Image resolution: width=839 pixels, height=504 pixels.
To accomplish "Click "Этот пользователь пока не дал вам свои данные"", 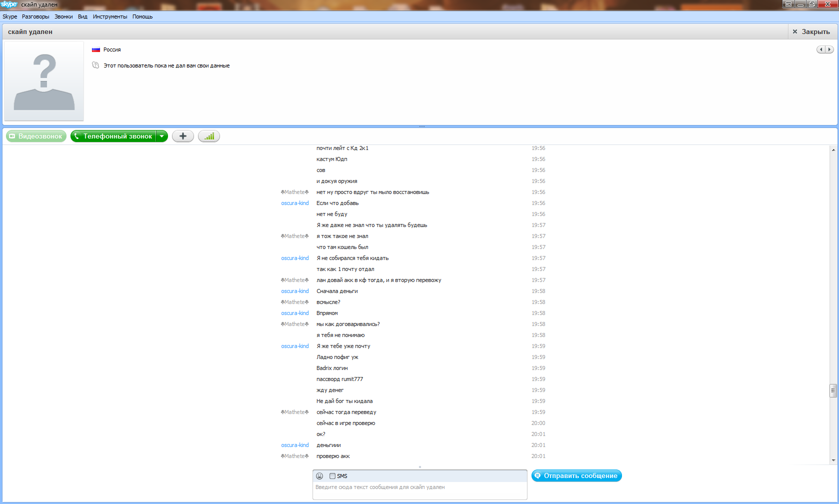I will pos(166,65).
